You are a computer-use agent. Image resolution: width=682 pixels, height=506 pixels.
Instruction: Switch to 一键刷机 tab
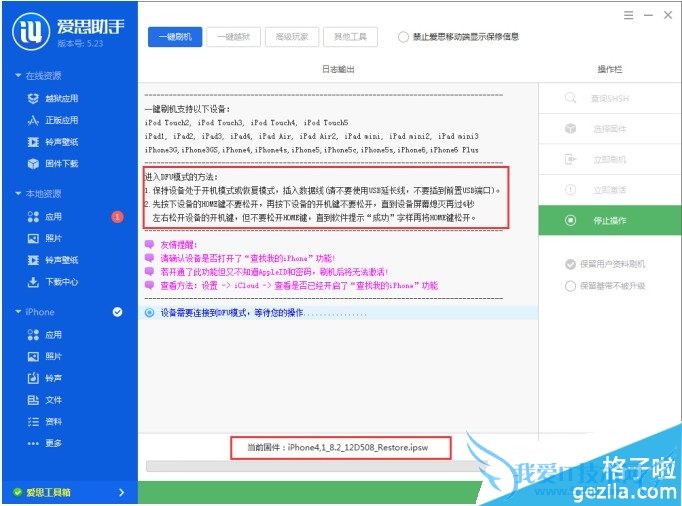pyautogui.click(x=175, y=37)
